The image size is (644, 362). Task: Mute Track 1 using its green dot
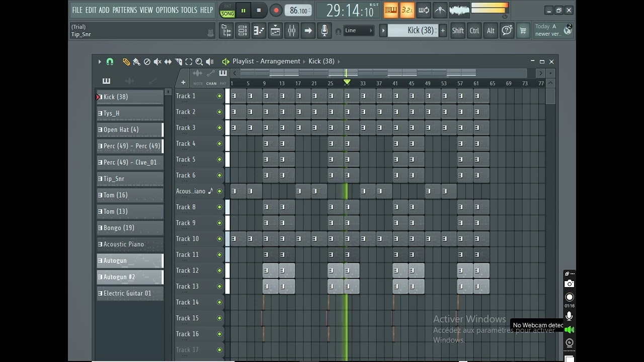click(x=219, y=96)
